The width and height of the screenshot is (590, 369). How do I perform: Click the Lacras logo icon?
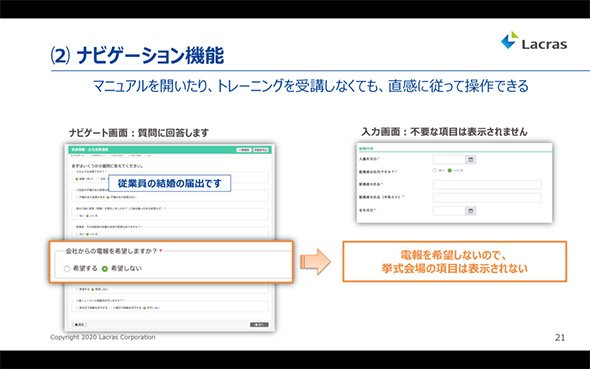point(510,40)
